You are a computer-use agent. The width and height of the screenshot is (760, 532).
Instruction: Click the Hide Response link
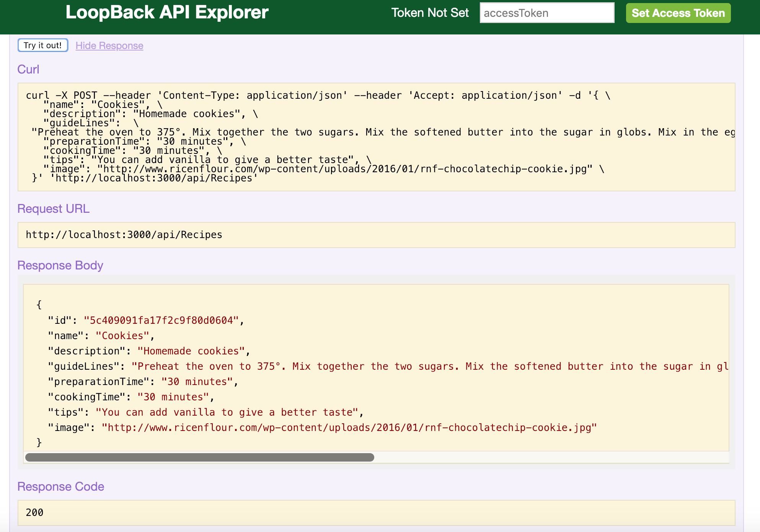coord(109,46)
